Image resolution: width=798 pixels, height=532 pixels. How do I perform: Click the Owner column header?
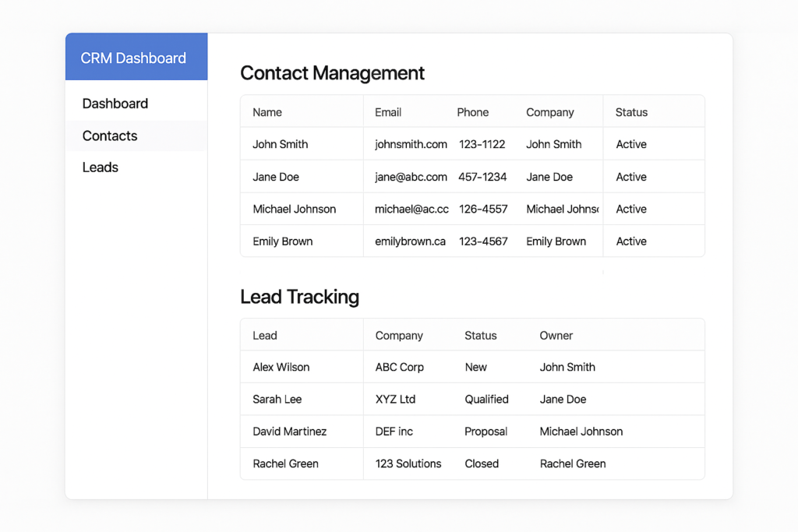click(x=556, y=336)
